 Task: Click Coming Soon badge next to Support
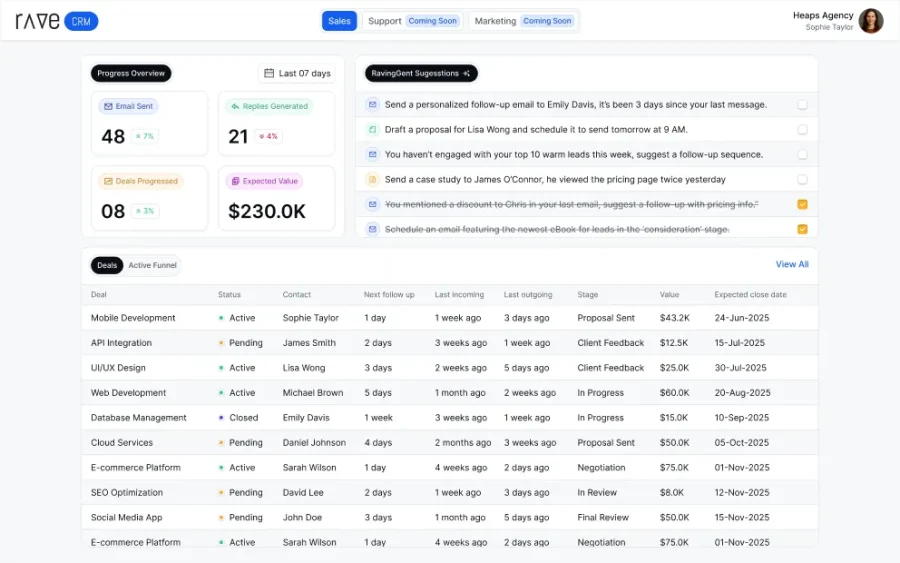pyautogui.click(x=433, y=21)
